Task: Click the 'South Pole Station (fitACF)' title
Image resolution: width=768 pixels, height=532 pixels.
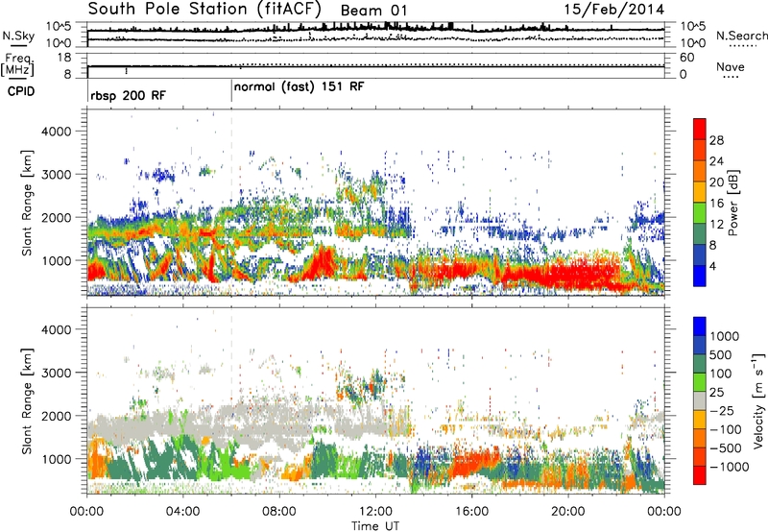Action: [205, 9]
